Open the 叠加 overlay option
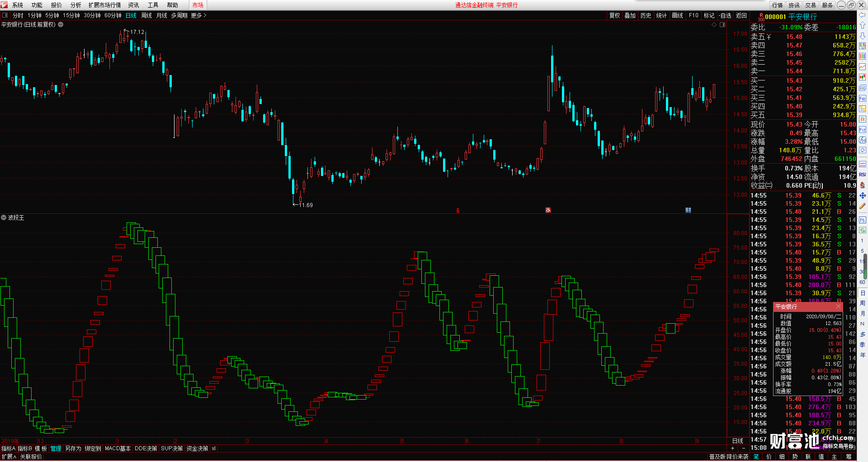 (630, 15)
